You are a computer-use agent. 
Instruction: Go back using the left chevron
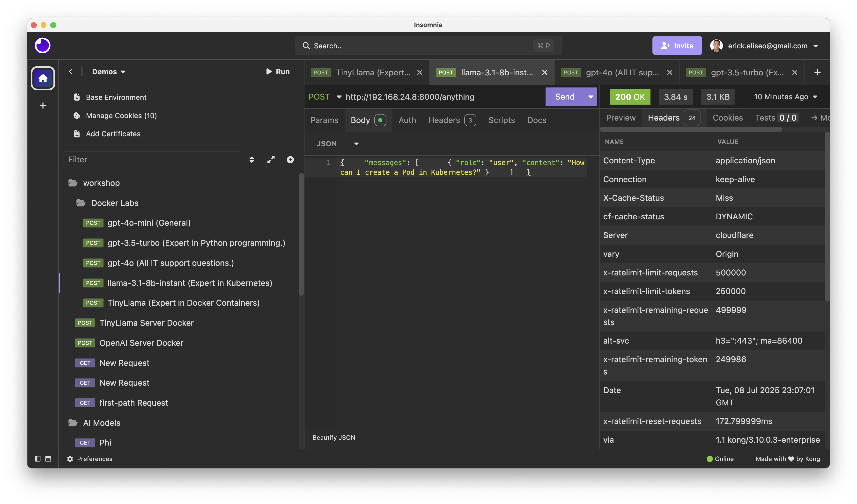(x=70, y=72)
